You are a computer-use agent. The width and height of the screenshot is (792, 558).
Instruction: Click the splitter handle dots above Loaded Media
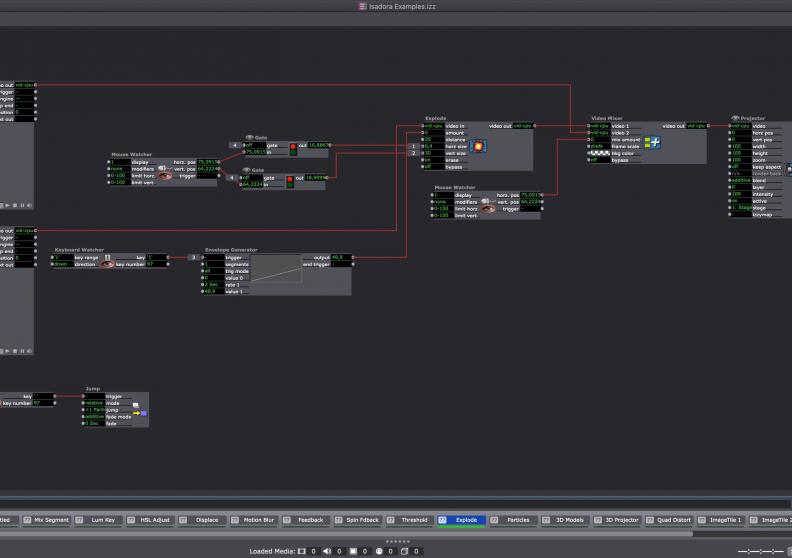pos(398,541)
